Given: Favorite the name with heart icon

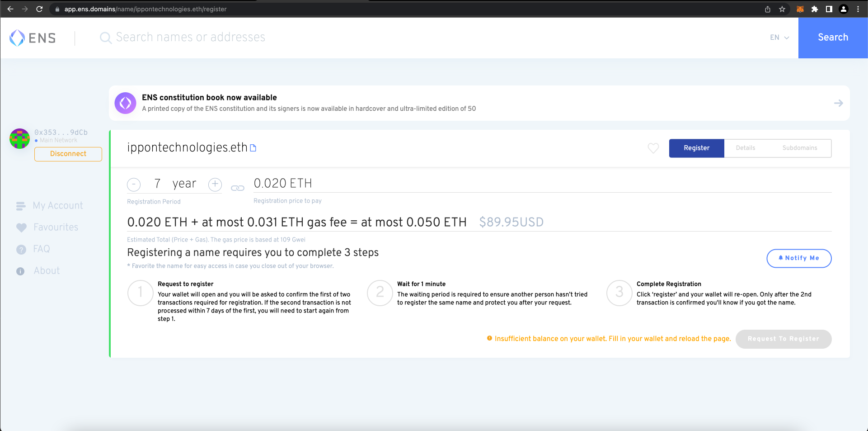Looking at the screenshot, I should (653, 148).
